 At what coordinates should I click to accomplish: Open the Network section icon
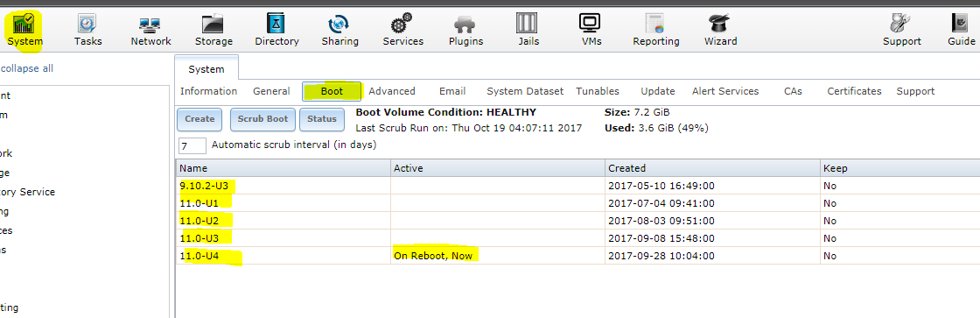tap(150, 25)
